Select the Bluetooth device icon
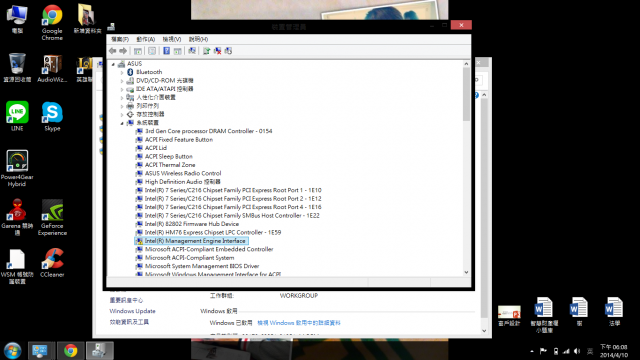 [x=130, y=72]
